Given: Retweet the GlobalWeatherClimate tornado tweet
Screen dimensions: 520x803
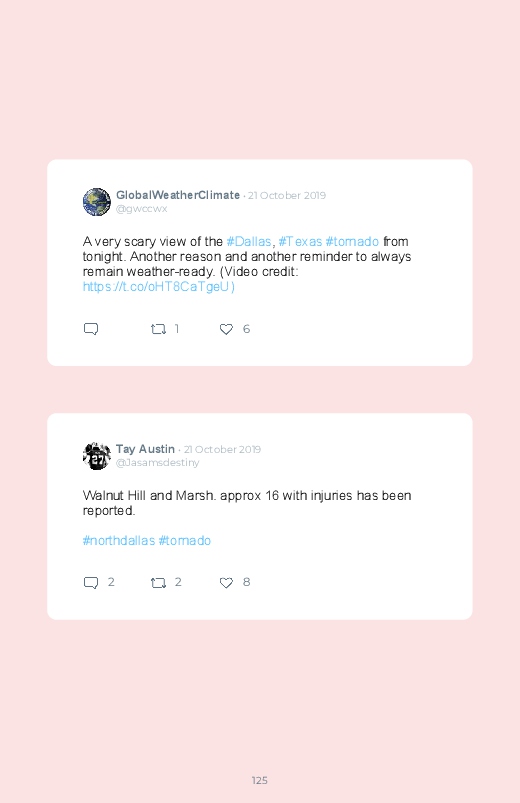Looking at the screenshot, I should point(158,329).
